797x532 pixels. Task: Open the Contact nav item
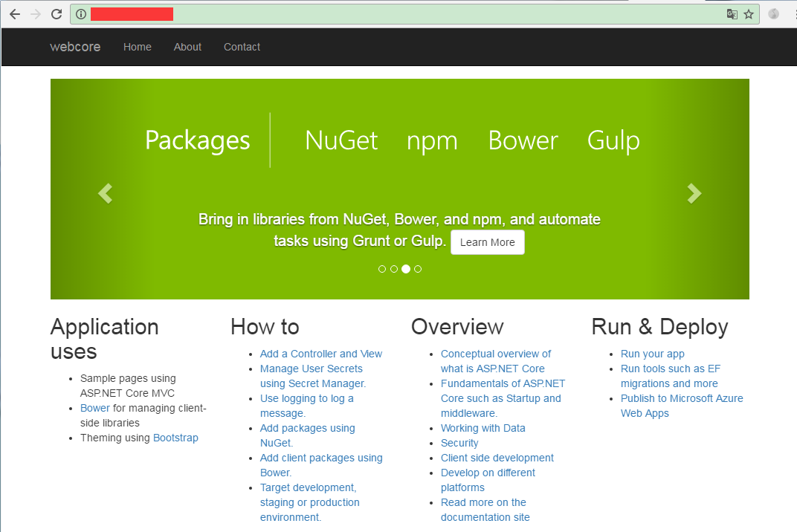[242, 47]
